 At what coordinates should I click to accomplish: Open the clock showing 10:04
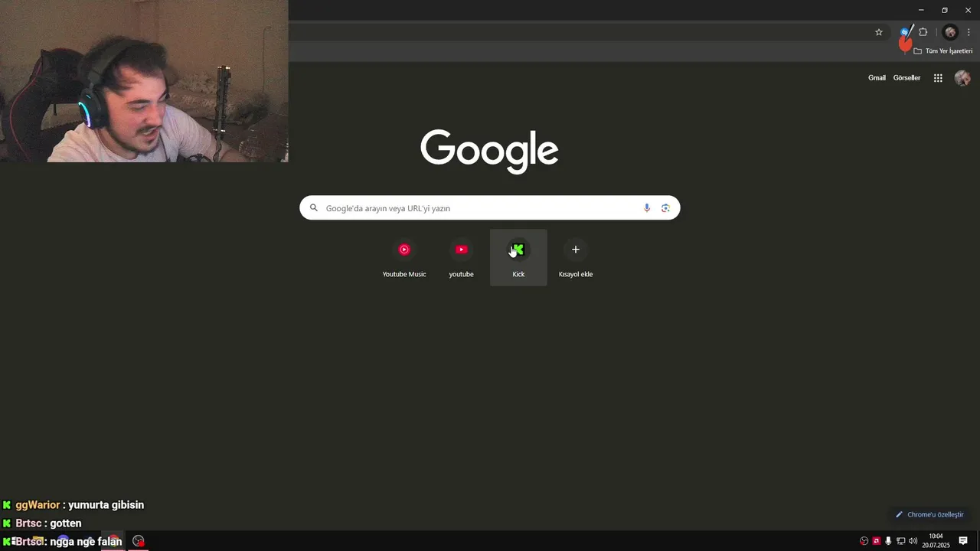[936, 541]
